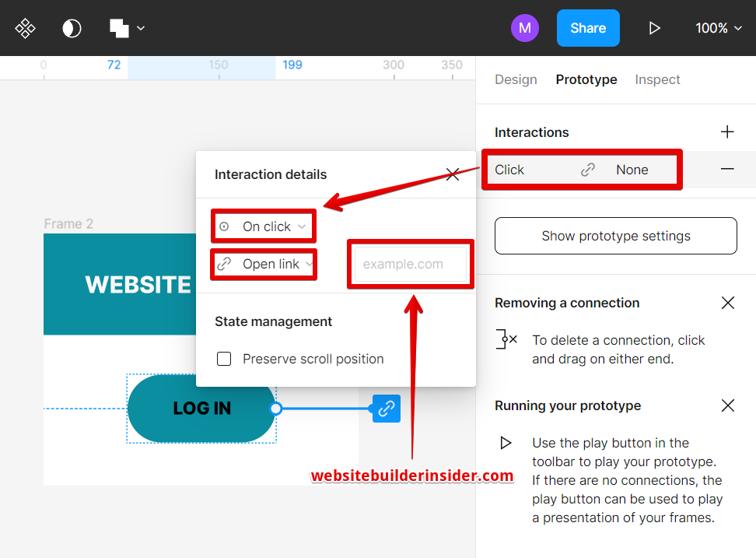Open the avatar icon labeled M
Viewport: 756px width, 558px height.
(525, 28)
